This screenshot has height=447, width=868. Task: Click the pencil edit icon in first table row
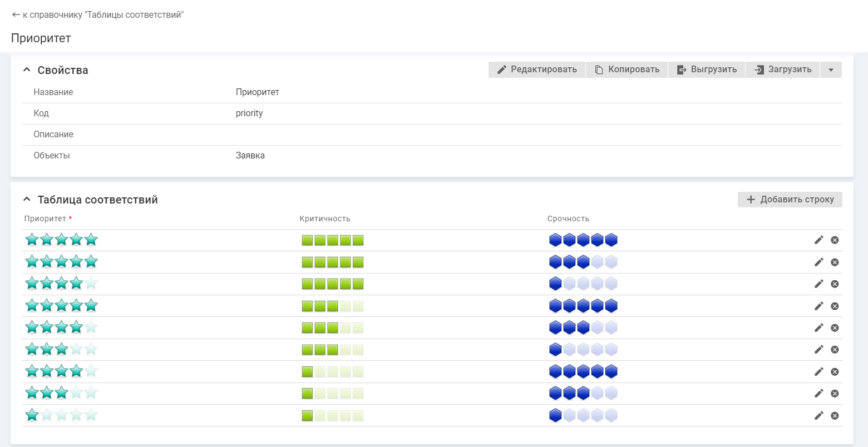(818, 240)
